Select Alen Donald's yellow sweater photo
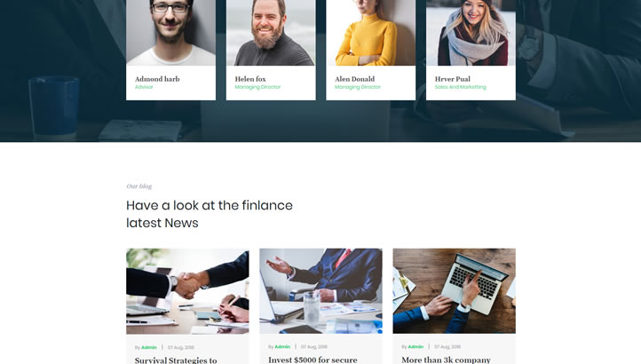The image size is (641, 364). point(371,33)
